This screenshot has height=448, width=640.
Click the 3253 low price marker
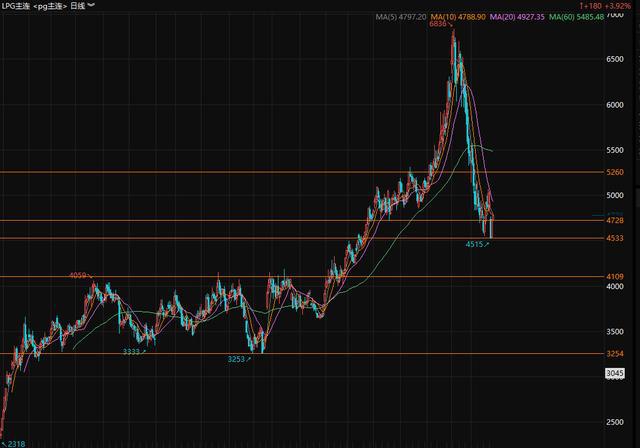[x=237, y=358]
